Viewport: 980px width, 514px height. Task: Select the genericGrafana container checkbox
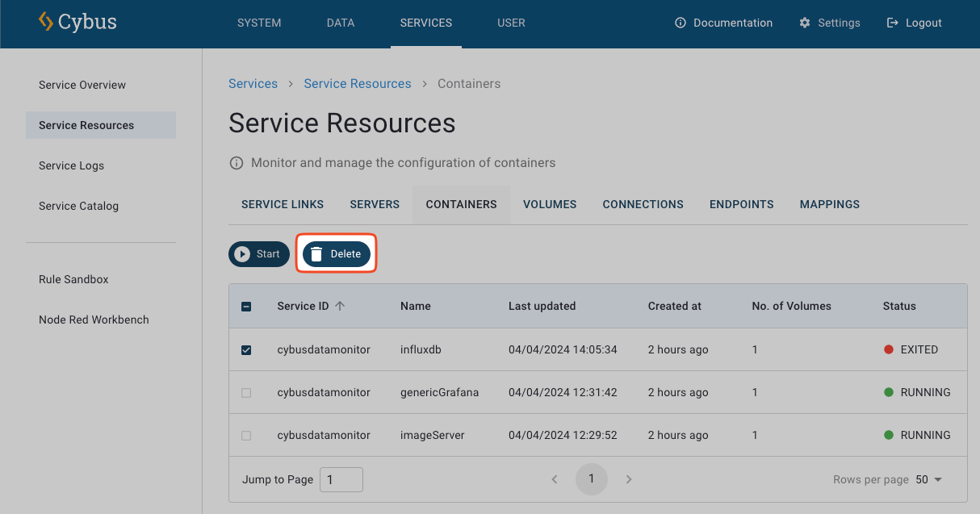pos(246,393)
